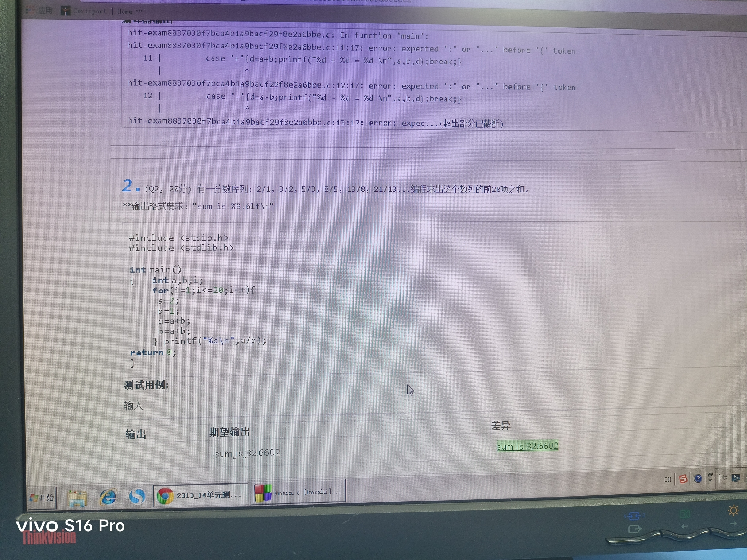This screenshot has height=560, width=747.
Task: Click the highlighted sum_is_32.6602 difference text
Action: click(527, 446)
